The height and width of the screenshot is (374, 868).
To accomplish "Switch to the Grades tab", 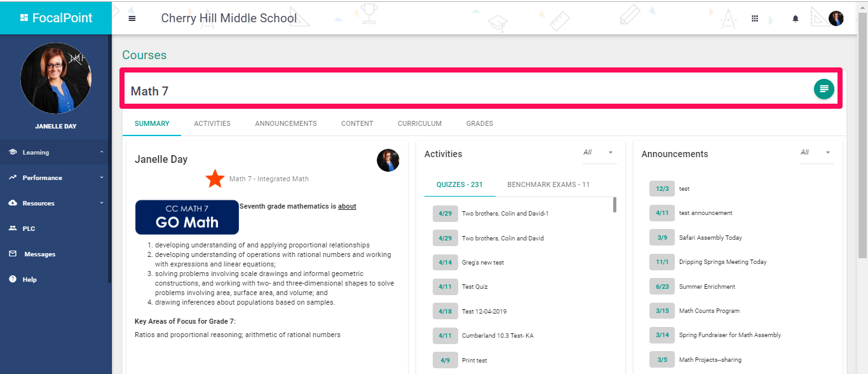I will [480, 123].
